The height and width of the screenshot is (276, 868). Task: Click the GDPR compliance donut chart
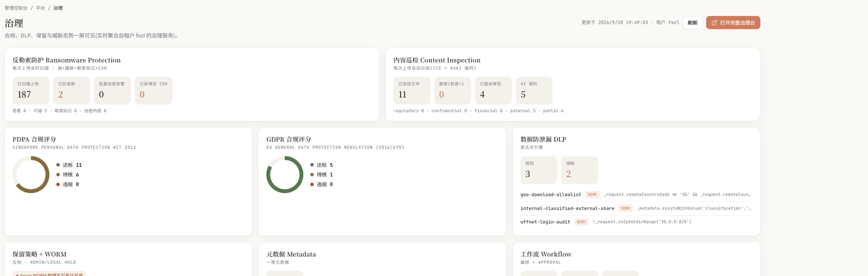click(x=285, y=175)
